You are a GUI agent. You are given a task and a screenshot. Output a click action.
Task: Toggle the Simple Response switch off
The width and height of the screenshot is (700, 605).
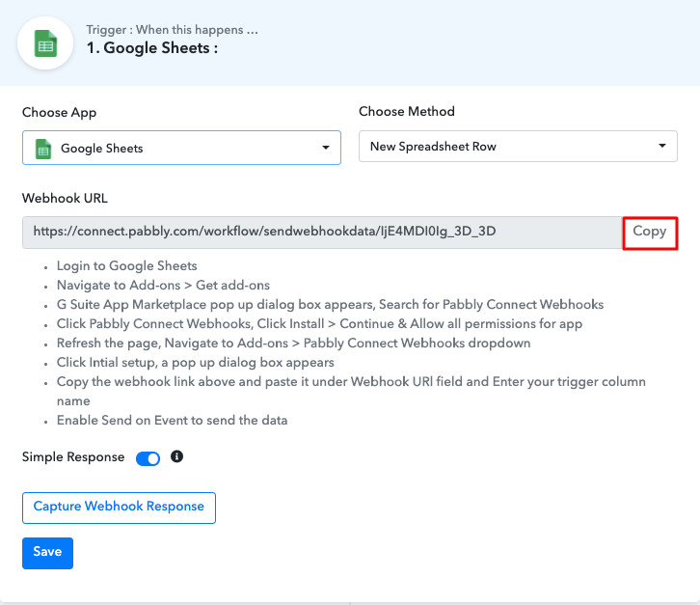pos(148,458)
